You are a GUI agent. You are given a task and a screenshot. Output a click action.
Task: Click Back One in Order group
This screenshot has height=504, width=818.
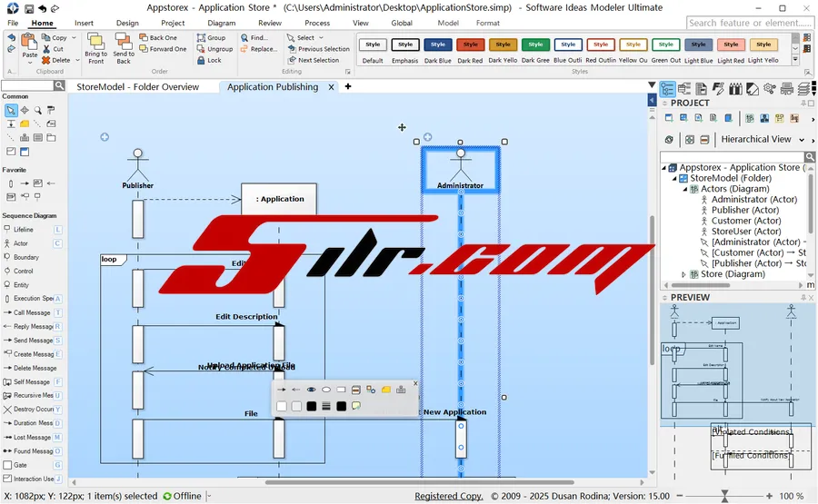click(x=158, y=37)
